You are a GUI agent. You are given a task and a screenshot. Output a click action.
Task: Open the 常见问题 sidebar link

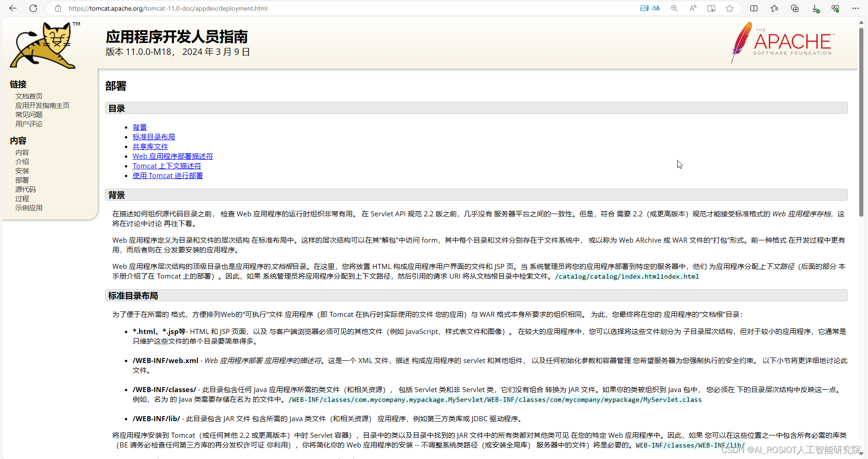(29, 114)
